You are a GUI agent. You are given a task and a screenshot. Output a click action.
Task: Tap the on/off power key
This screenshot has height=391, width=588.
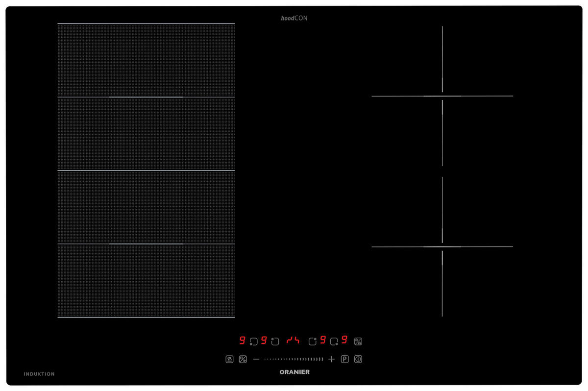[358, 359]
